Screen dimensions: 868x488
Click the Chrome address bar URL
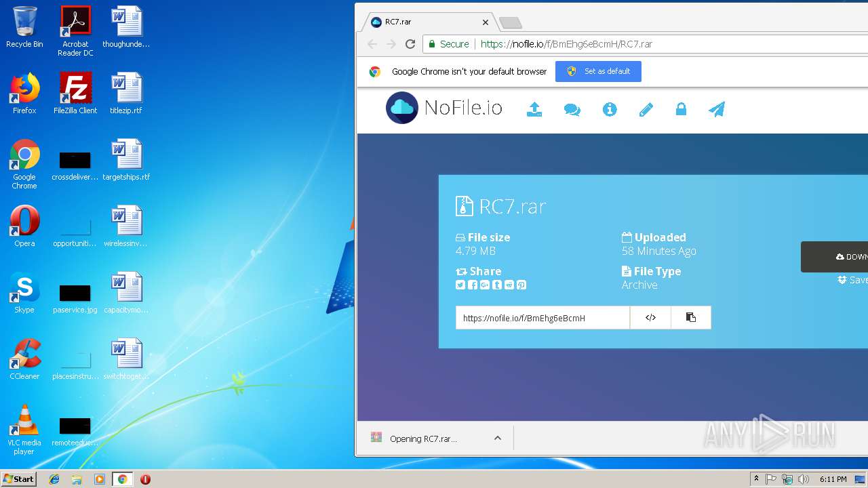[566, 44]
